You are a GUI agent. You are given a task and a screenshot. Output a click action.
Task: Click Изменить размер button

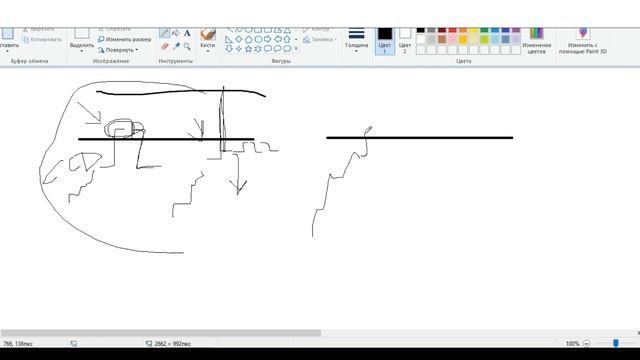pos(124,39)
